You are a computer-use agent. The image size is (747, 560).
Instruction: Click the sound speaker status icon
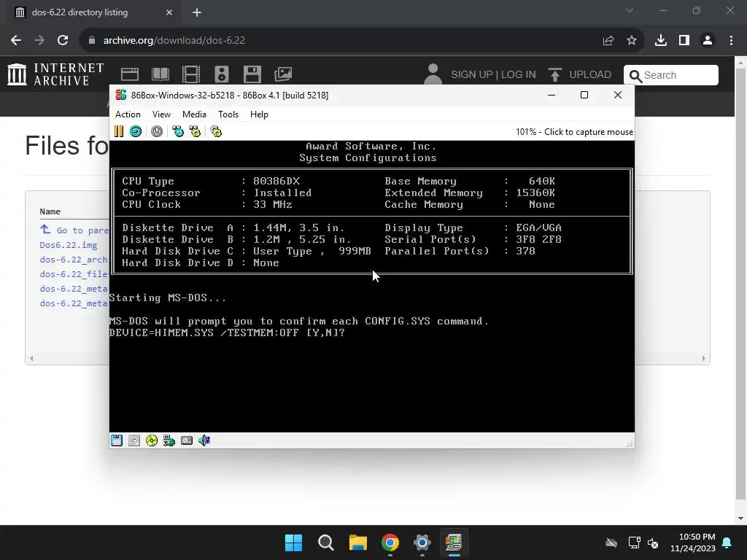204,440
